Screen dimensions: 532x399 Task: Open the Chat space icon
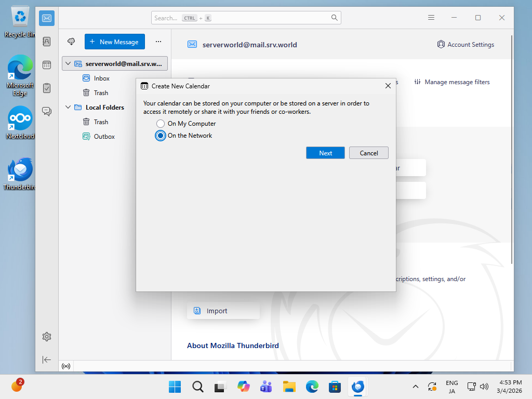tap(47, 111)
